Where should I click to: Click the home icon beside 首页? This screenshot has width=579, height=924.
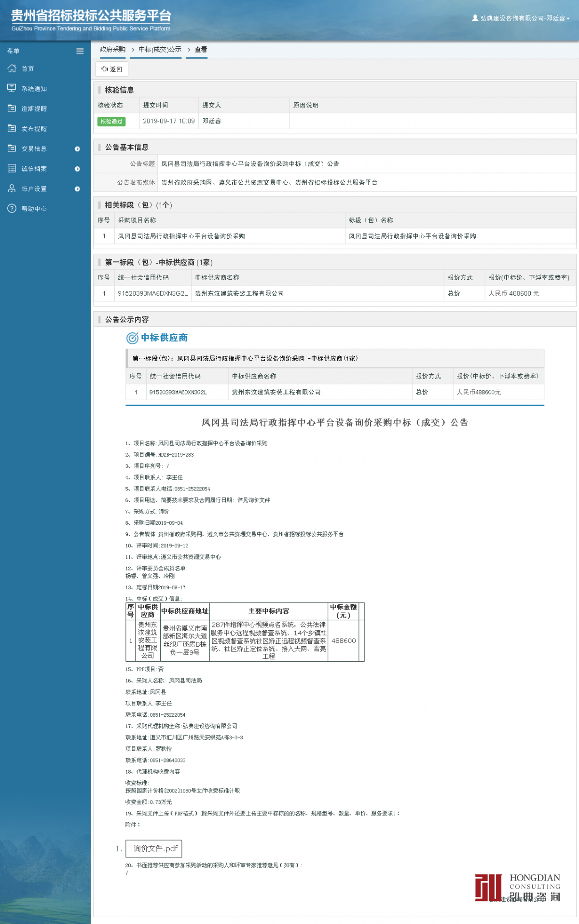pos(12,68)
